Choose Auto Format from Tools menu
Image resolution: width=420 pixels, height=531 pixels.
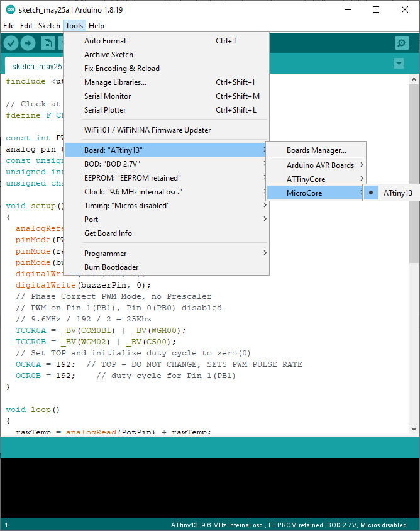(105, 41)
